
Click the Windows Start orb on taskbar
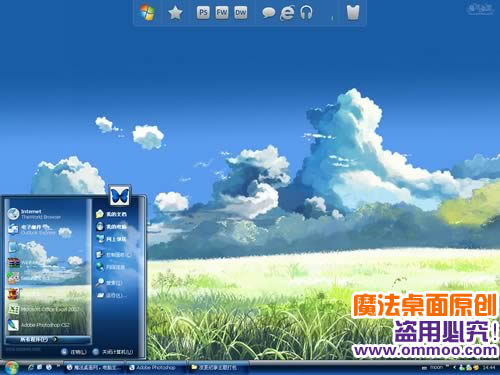tap(11, 367)
